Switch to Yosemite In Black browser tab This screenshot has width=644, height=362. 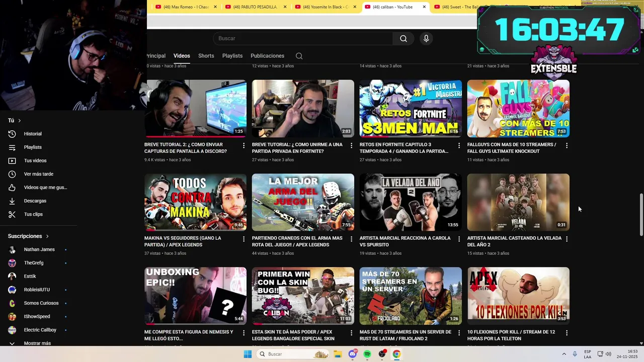coord(326,7)
